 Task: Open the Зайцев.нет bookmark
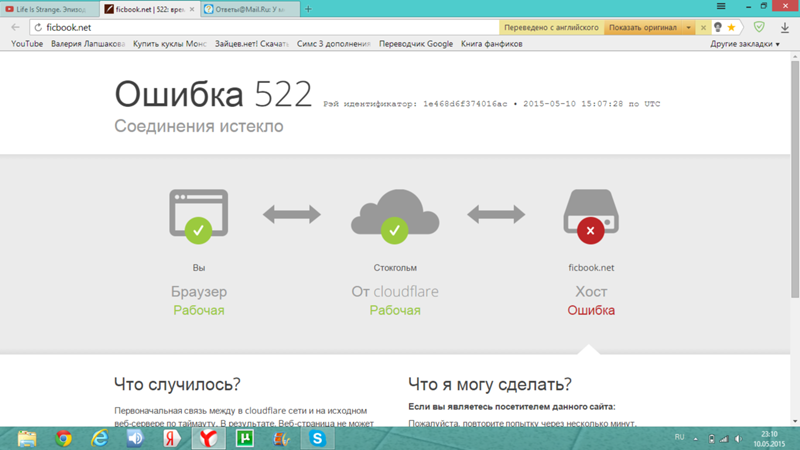252,44
